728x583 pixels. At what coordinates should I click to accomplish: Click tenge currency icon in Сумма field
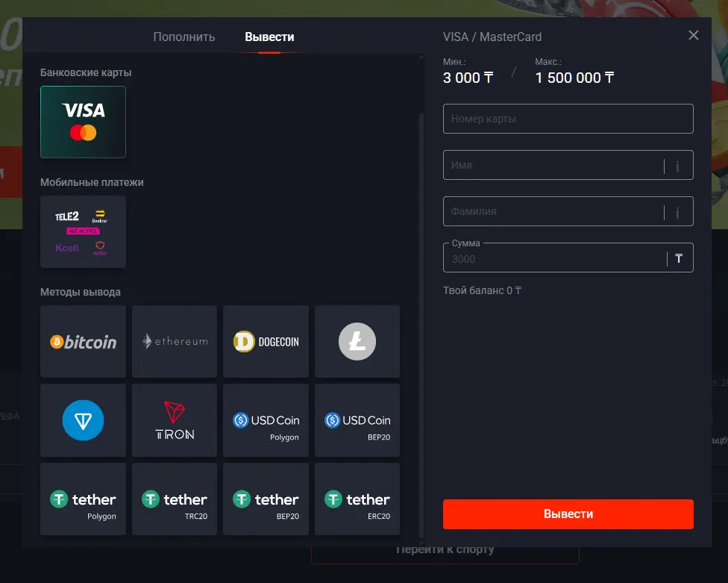[x=679, y=259]
